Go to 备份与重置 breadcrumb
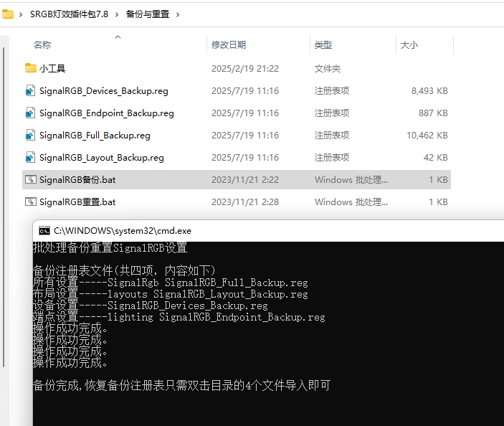The image size is (504, 426). [148, 14]
